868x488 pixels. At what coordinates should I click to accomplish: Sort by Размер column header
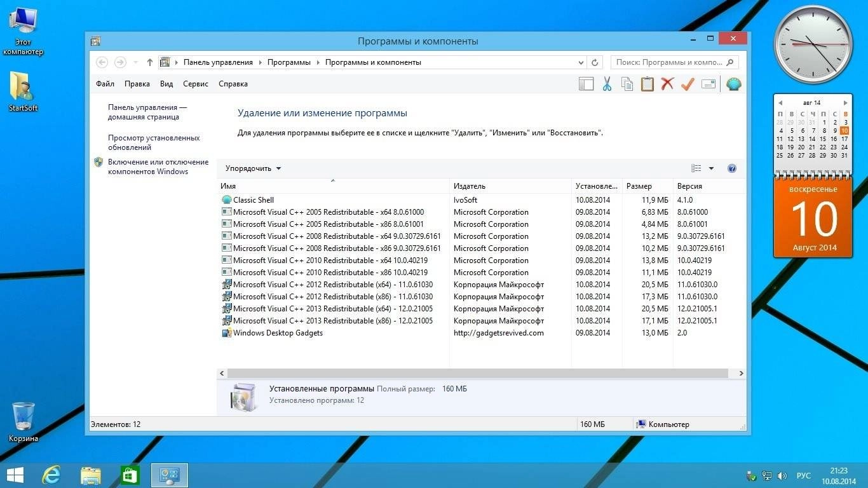648,186
